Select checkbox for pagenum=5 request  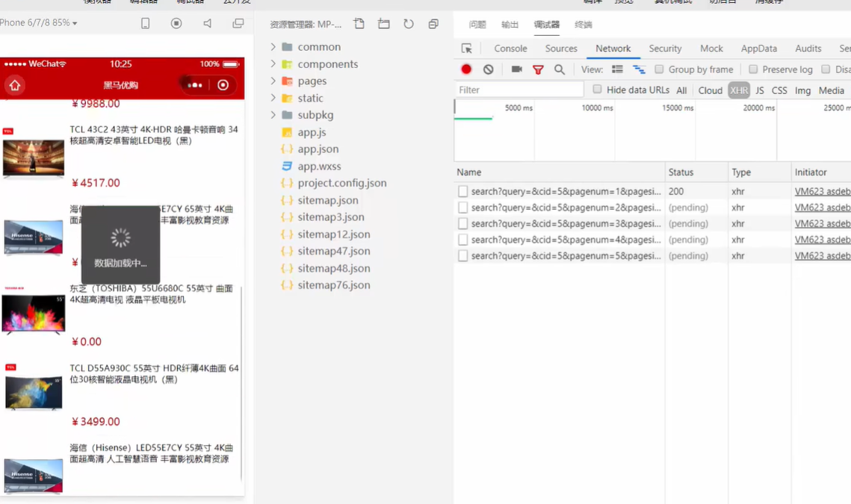pyautogui.click(x=462, y=255)
